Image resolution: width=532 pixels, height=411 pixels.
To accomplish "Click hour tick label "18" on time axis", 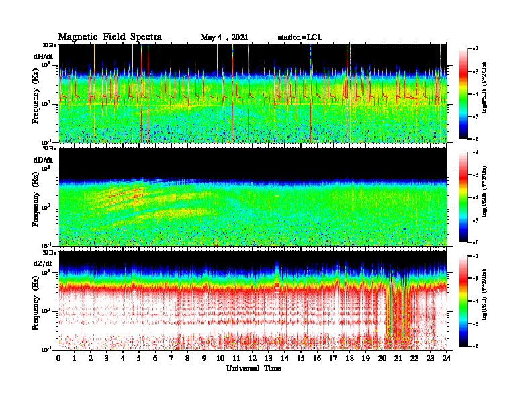I will pos(349,359).
